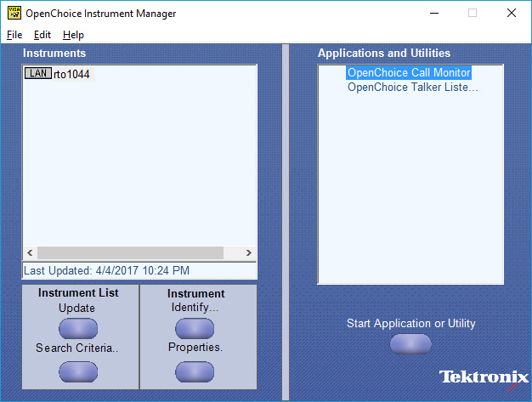532x402 pixels.
Task: Click the instruments list left scroll arrow
Action: pyautogui.click(x=30, y=252)
